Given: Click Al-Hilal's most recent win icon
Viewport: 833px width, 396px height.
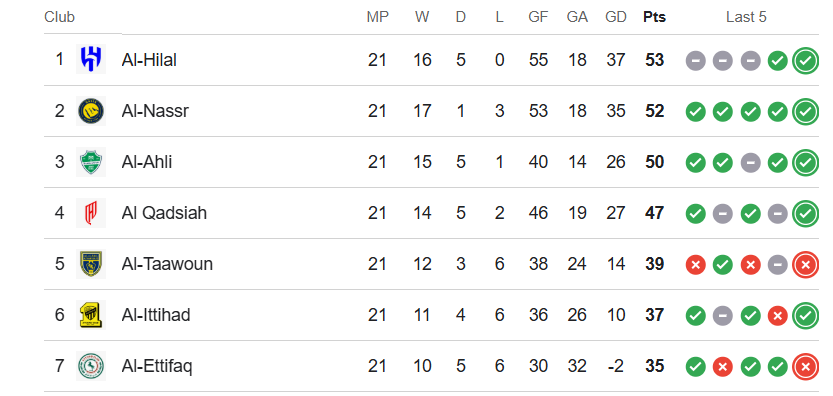Looking at the screenshot, I should click(805, 61).
